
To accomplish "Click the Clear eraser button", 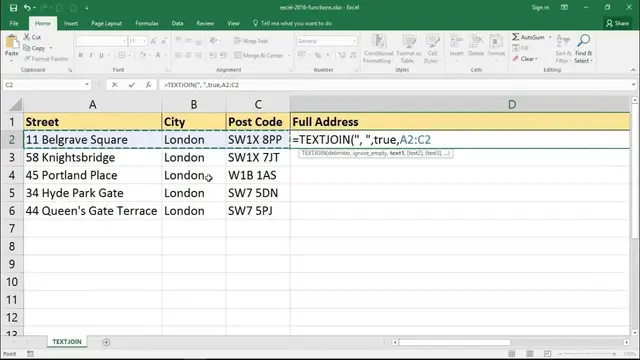I will 525,59.
